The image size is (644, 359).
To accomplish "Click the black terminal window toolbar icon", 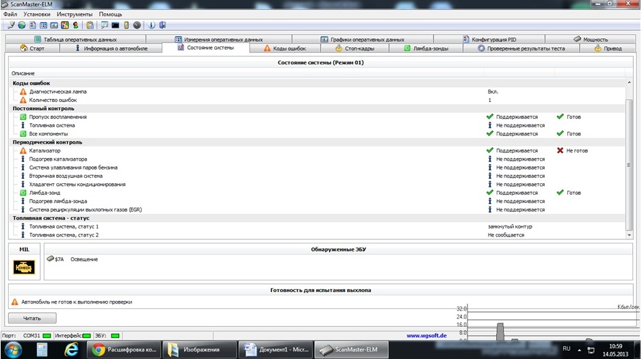I will 116,25.
